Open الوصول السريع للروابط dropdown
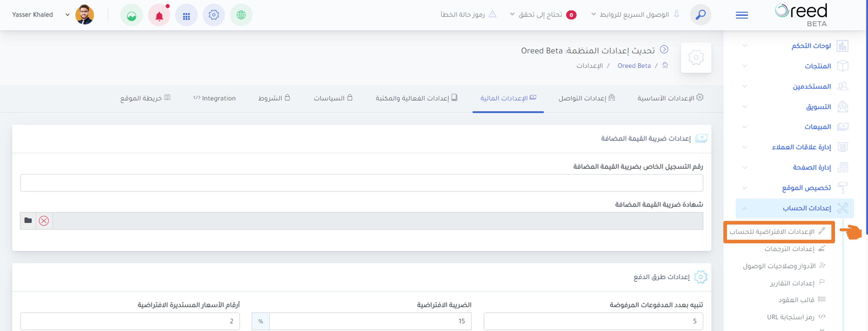The height and width of the screenshot is (331, 868). (x=630, y=15)
